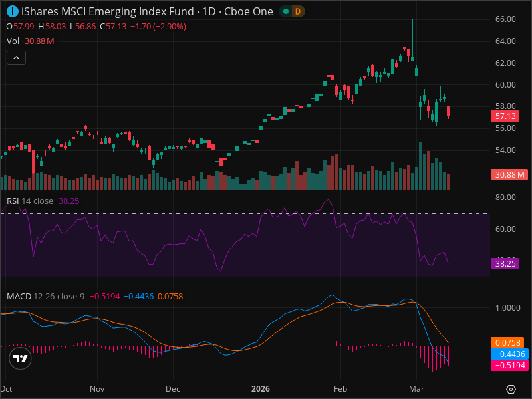Click the 57.13 current price label
The image size is (532, 399).
point(505,116)
